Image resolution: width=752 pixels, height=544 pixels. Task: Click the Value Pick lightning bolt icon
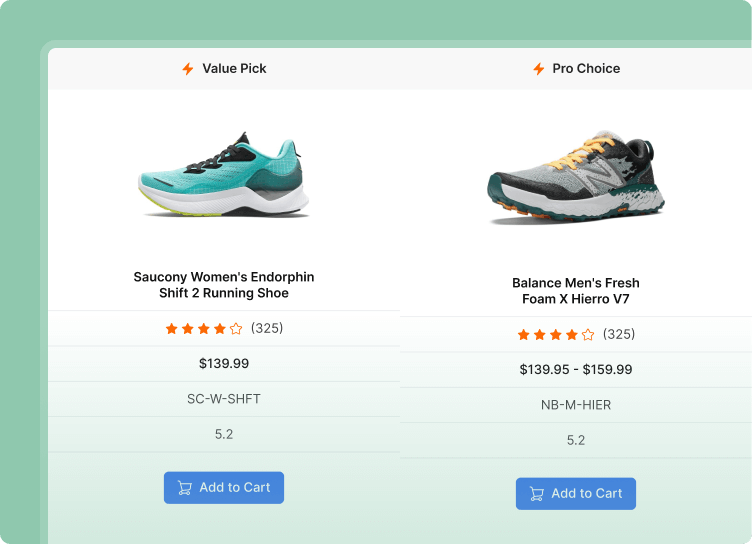(x=188, y=69)
